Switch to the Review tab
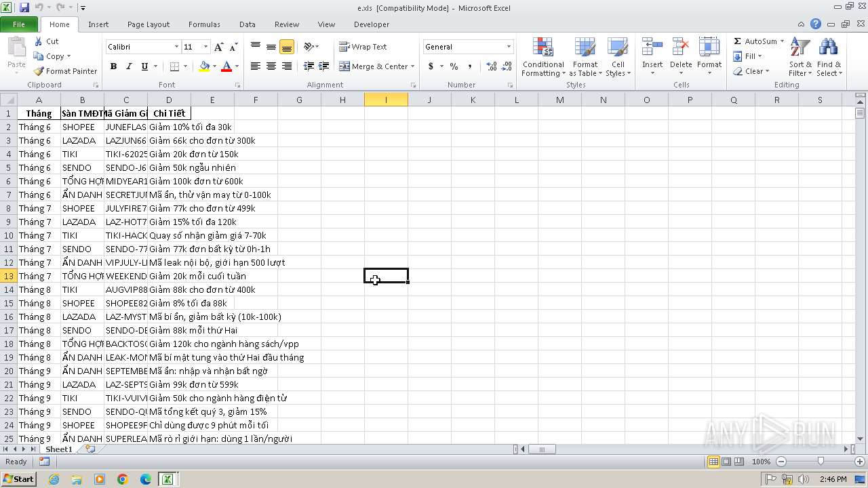Screen dimensions: 868x488 pos(287,24)
